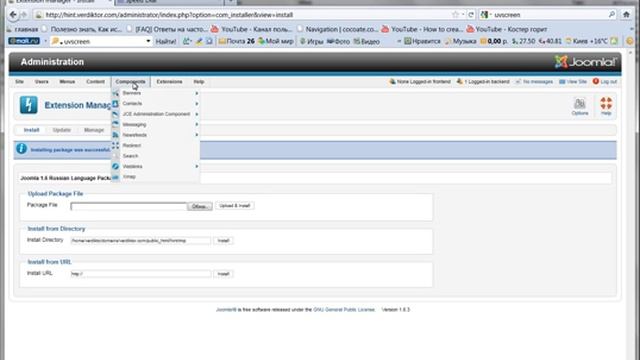Click the Найти! search button
Image resolution: width=640 pixels, height=360 pixels.
[166, 41]
